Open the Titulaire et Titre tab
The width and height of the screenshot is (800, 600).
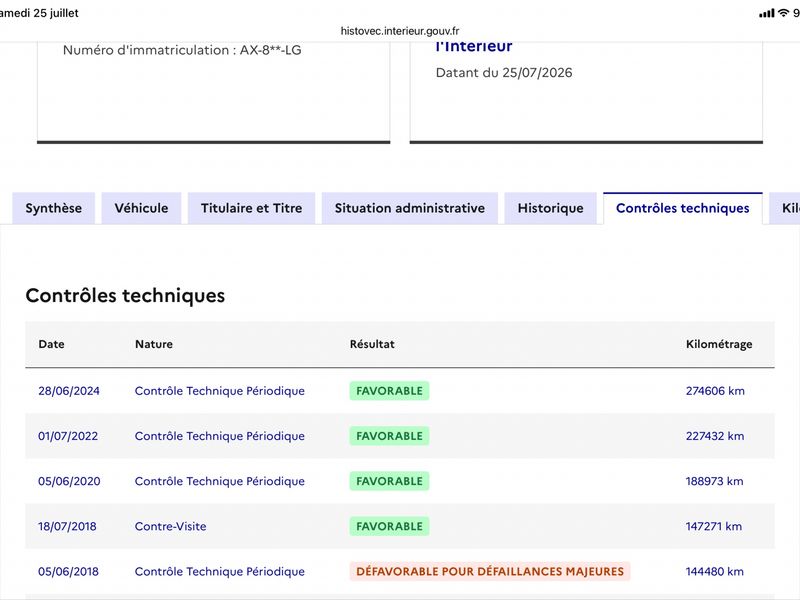pyautogui.click(x=252, y=208)
